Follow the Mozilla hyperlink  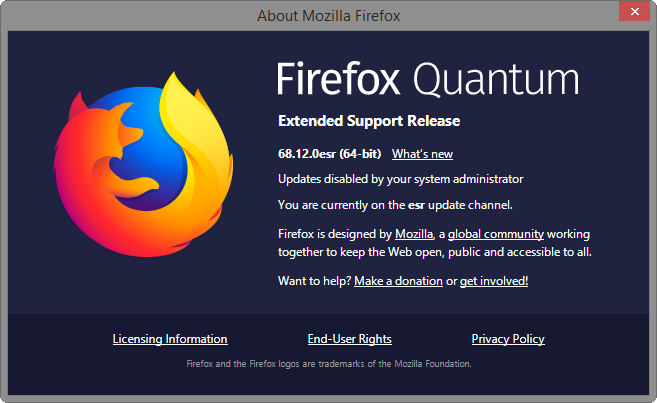click(x=414, y=233)
